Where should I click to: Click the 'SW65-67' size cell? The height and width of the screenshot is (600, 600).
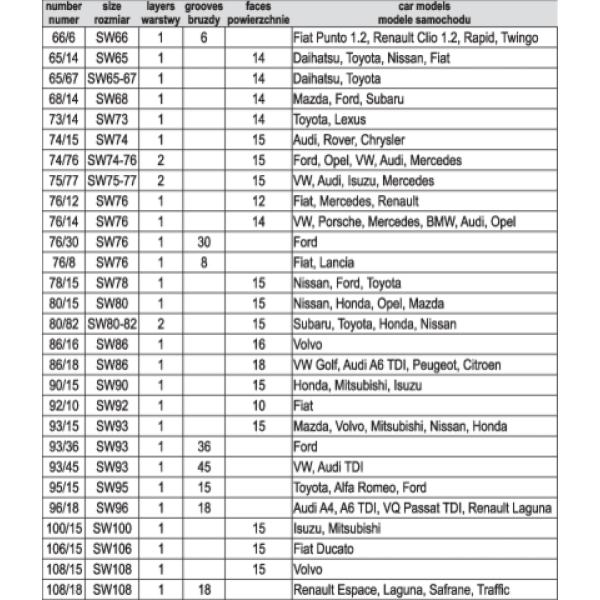point(112,78)
